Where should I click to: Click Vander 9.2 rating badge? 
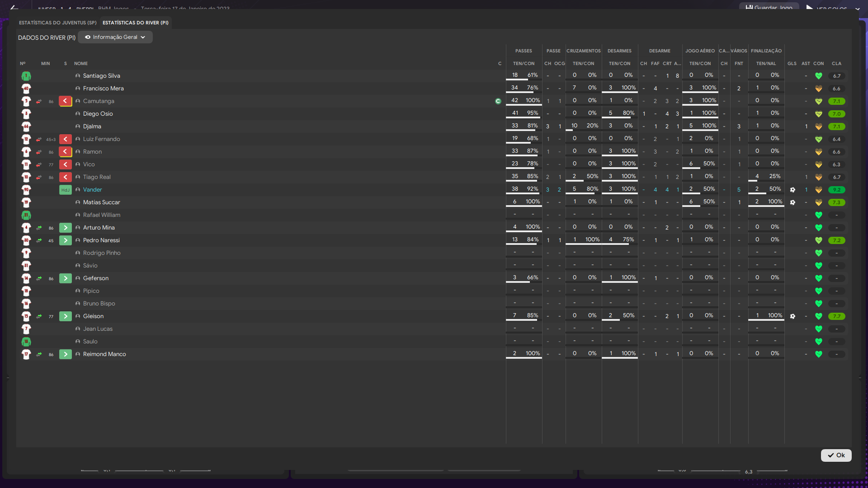pyautogui.click(x=837, y=190)
